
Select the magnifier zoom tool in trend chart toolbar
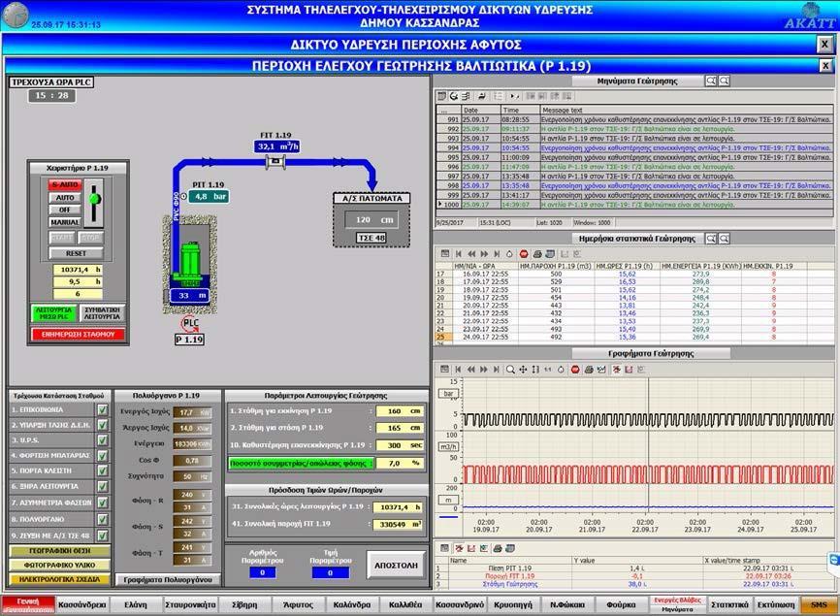[510, 369]
